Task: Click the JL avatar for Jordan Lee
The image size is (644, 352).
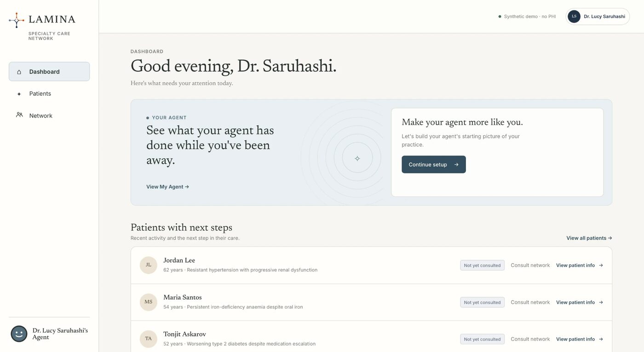Action: pyautogui.click(x=149, y=265)
